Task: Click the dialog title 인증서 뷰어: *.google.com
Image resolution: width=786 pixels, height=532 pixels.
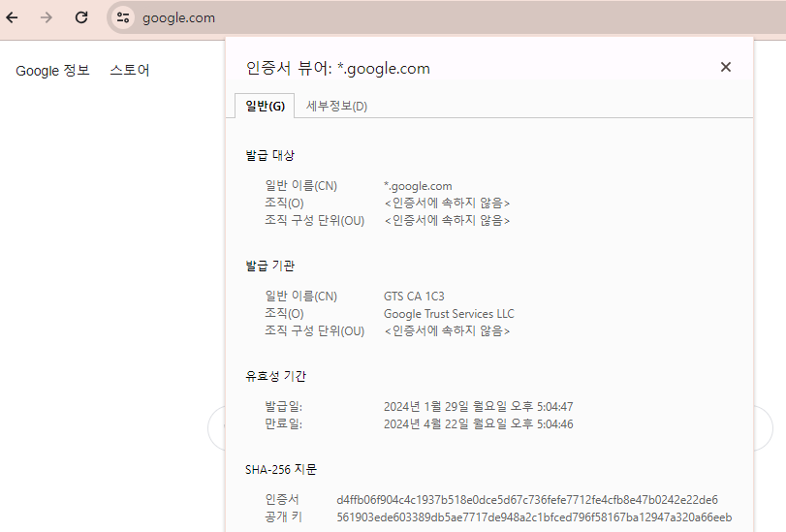Action: pos(338,68)
